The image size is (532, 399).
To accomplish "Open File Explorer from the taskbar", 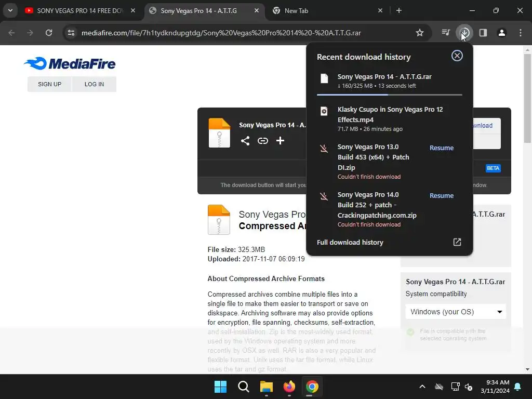I will [x=267, y=387].
